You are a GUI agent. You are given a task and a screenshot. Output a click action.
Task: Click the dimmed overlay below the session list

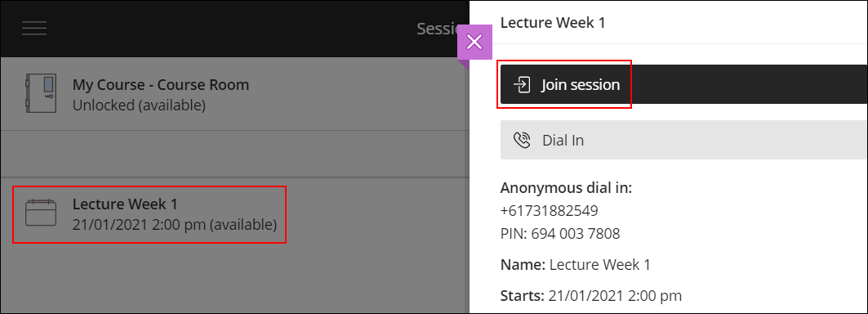232,281
